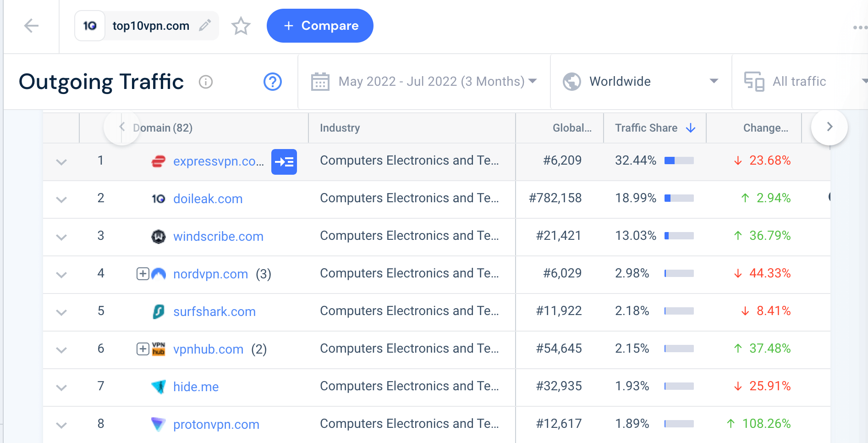
Task: Click the help question mark icon
Action: (272, 82)
